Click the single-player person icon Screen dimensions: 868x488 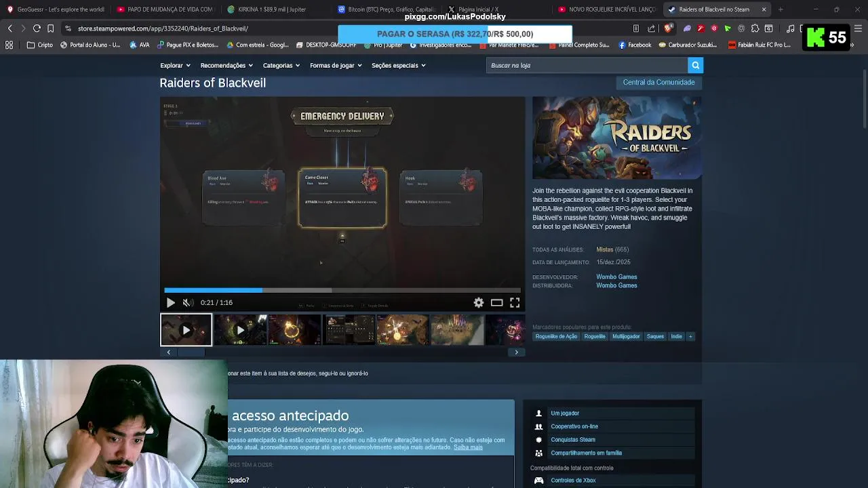[x=538, y=413]
